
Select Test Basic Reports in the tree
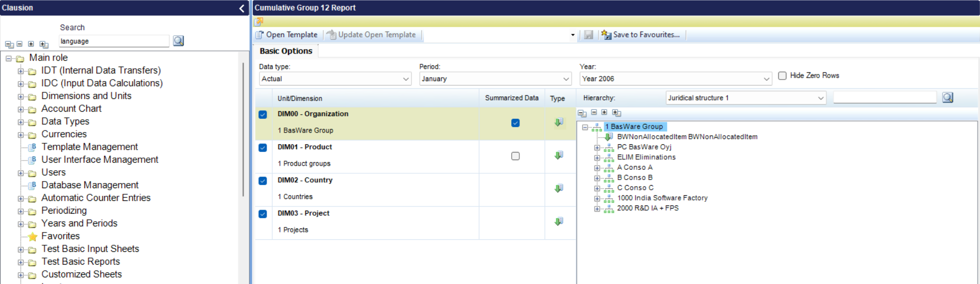click(x=81, y=262)
